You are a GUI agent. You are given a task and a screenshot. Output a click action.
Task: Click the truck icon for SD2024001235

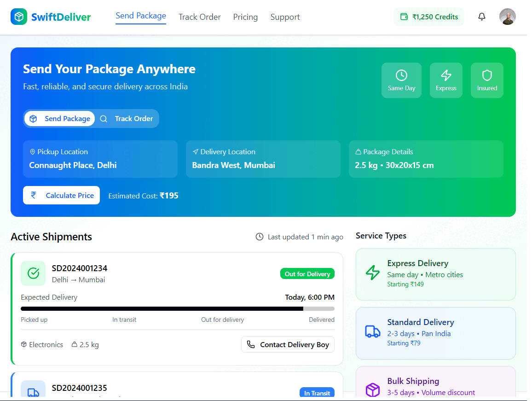coord(33,391)
